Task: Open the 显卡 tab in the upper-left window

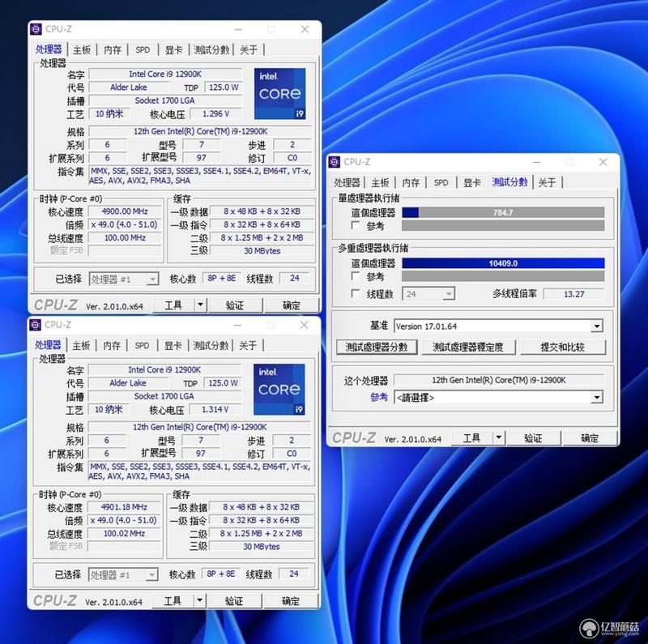Action: [x=173, y=50]
